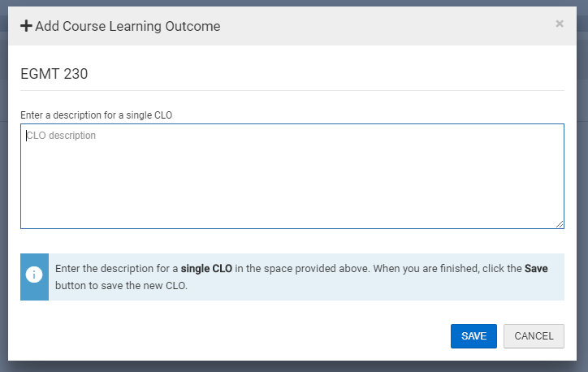Click the bold 'single CLO' text in info banner

click(206, 269)
